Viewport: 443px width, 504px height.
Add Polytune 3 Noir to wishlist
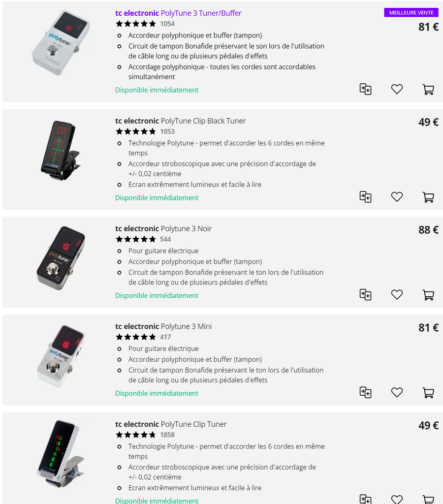pos(397,295)
